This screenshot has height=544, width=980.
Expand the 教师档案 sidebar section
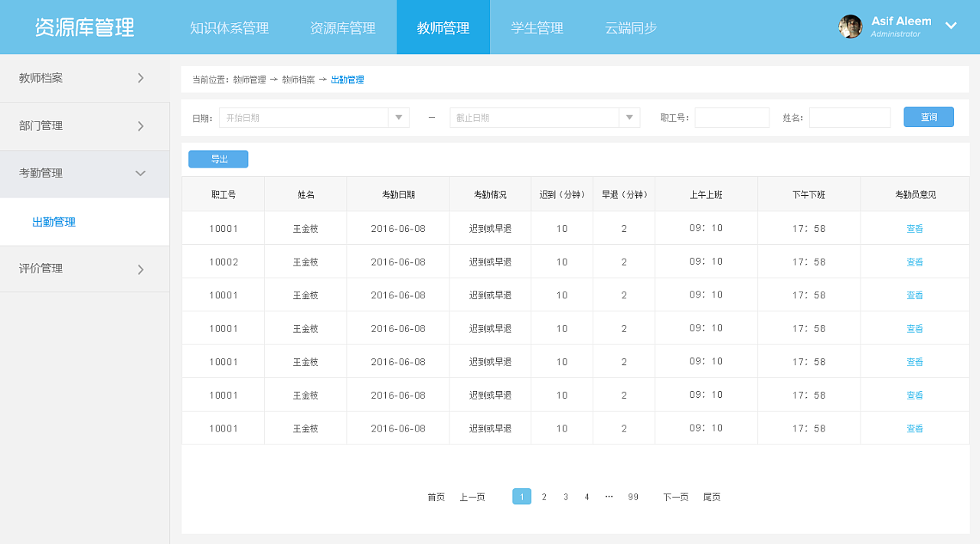[x=84, y=77]
